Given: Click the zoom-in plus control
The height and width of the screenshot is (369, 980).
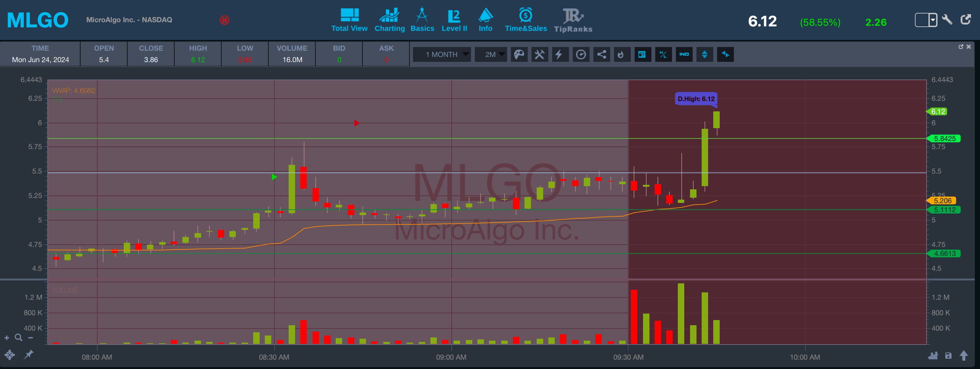Looking at the screenshot, I should coord(6,338).
